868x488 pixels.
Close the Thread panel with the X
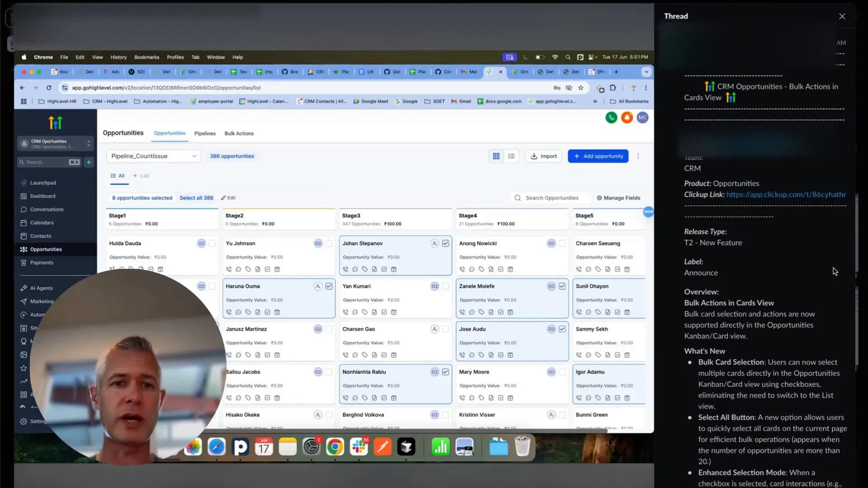pos(842,16)
